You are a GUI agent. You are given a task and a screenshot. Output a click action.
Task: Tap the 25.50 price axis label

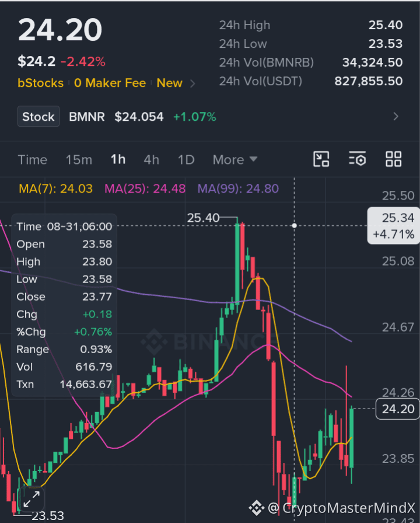coord(398,196)
